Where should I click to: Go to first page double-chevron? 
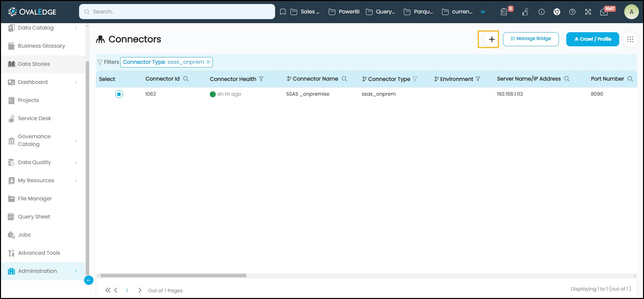[108, 290]
